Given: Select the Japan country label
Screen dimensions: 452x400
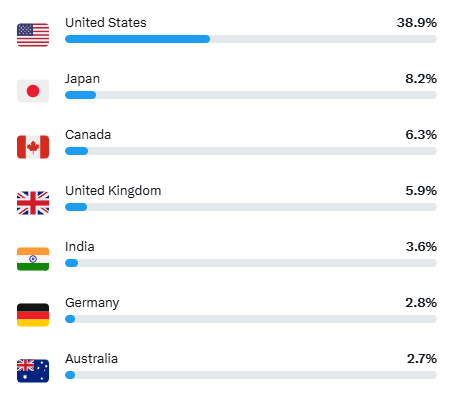Looking at the screenshot, I should pyautogui.click(x=82, y=79).
